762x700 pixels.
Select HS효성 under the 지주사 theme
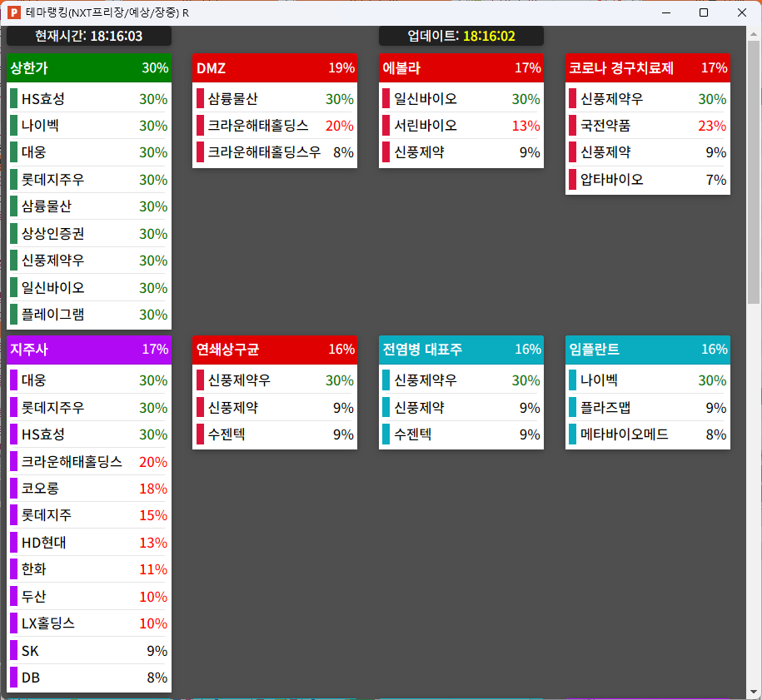89,434
